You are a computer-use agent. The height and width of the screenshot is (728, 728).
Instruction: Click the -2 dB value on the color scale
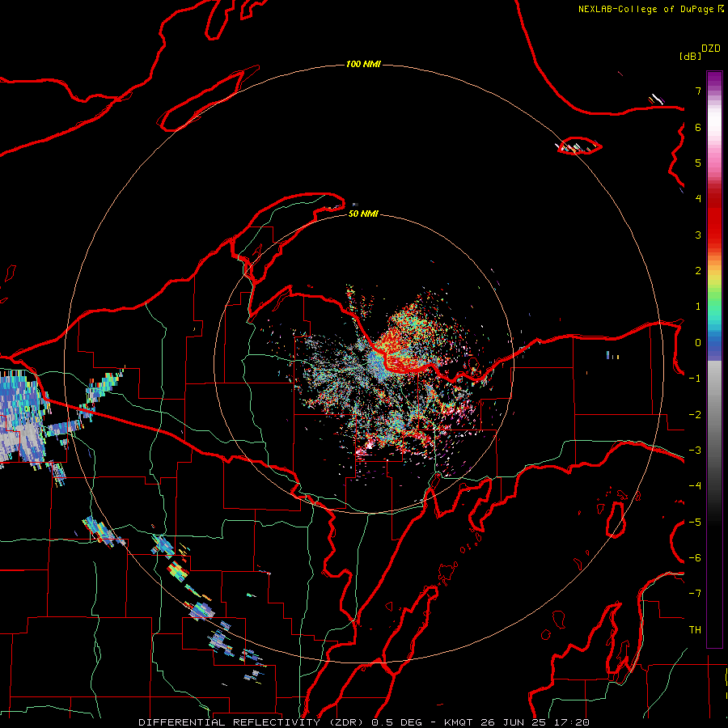(x=695, y=415)
